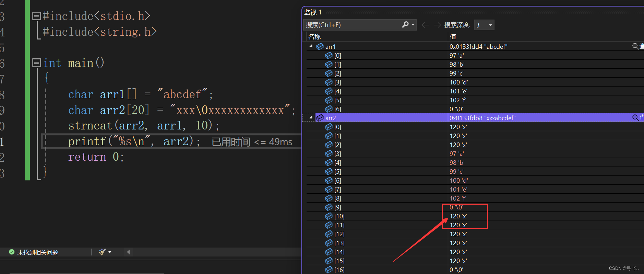The height and width of the screenshot is (274, 644).
Task: Click the 未找到相关问题 status text
Action: (x=38, y=252)
